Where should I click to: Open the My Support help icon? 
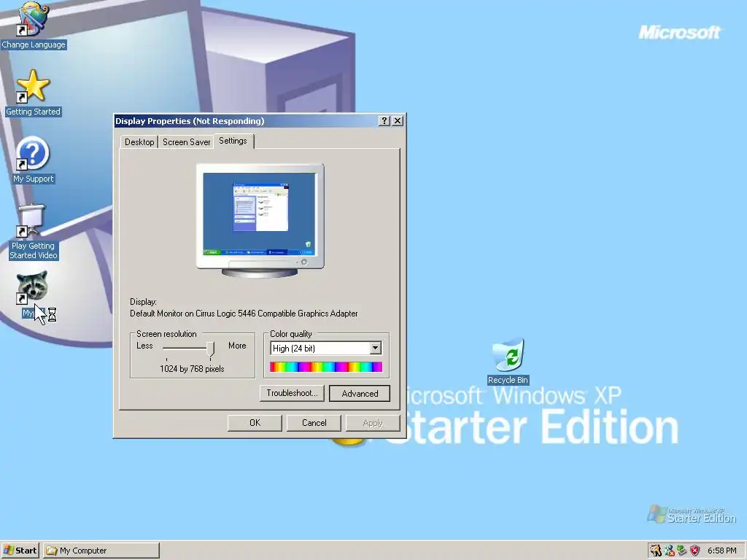[x=33, y=153]
